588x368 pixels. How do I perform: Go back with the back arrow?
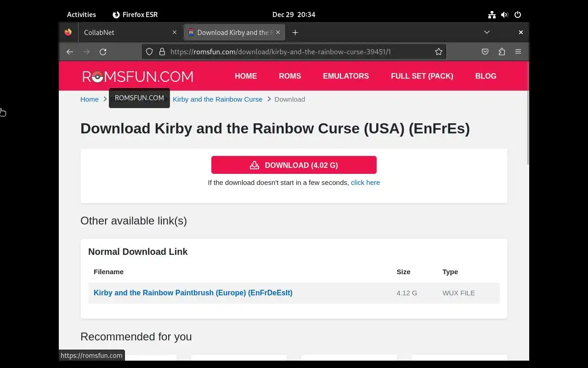(70, 52)
